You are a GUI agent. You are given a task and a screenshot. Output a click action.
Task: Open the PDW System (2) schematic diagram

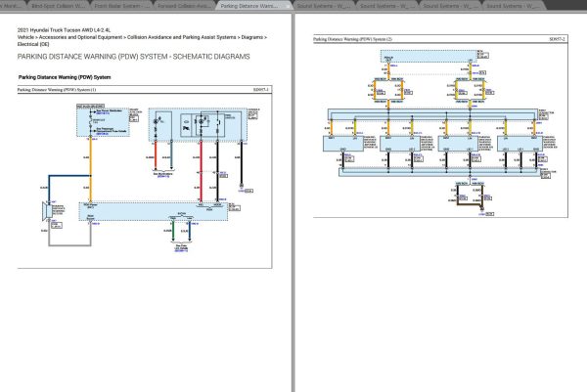click(440, 126)
